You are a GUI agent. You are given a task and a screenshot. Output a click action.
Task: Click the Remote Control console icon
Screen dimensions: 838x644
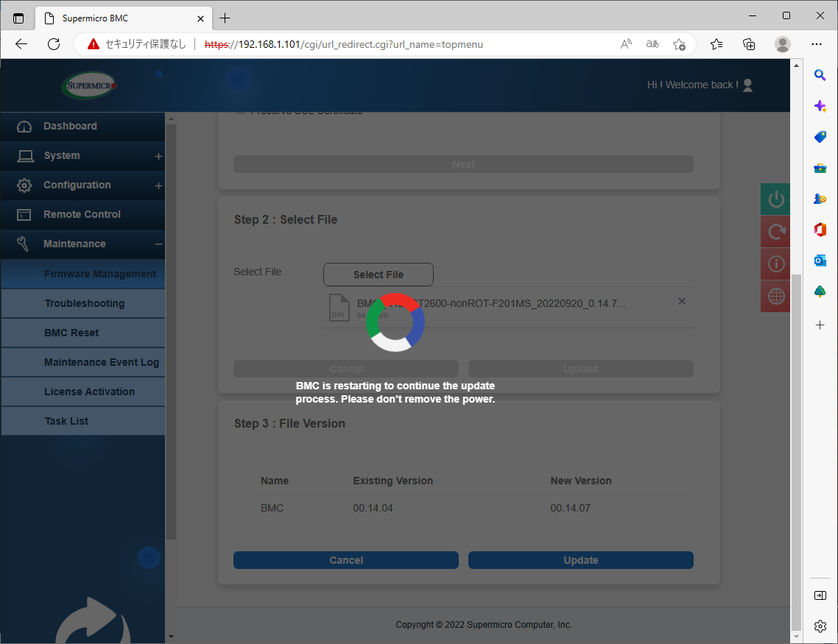[x=24, y=215]
